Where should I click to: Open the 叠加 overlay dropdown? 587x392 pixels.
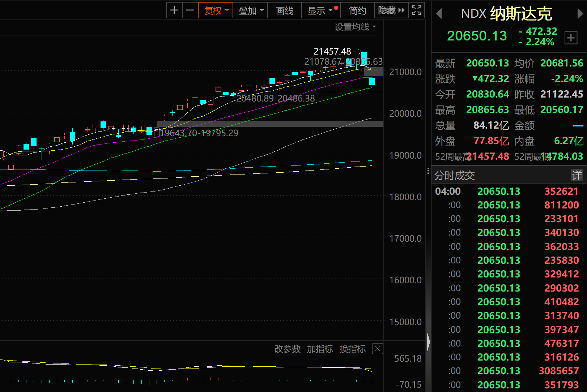250,10
